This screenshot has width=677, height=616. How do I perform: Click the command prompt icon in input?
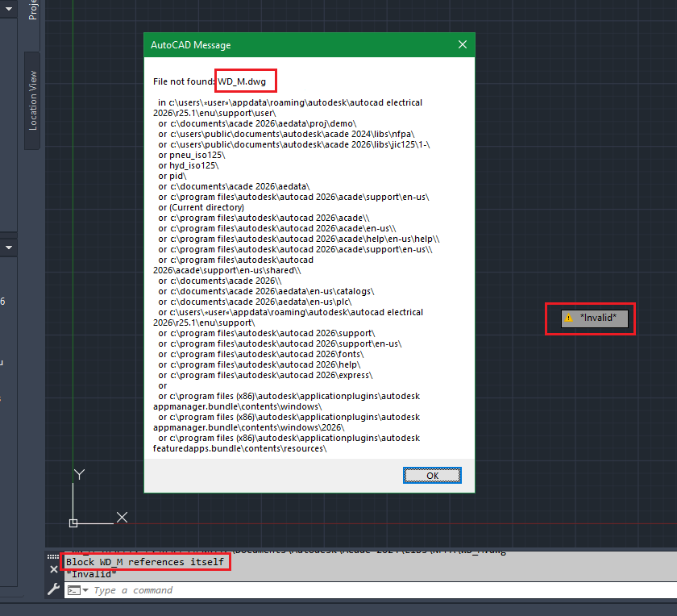74,590
